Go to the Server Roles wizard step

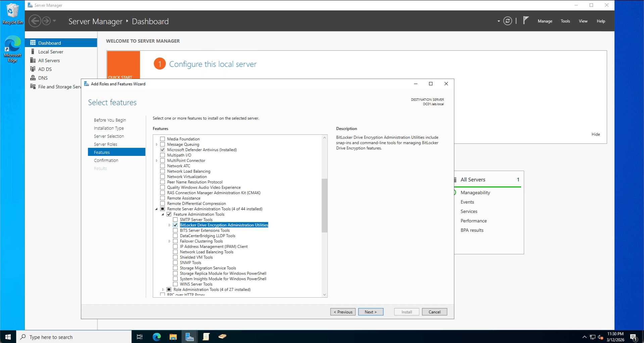pyautogui.click(x=105, y=144)
